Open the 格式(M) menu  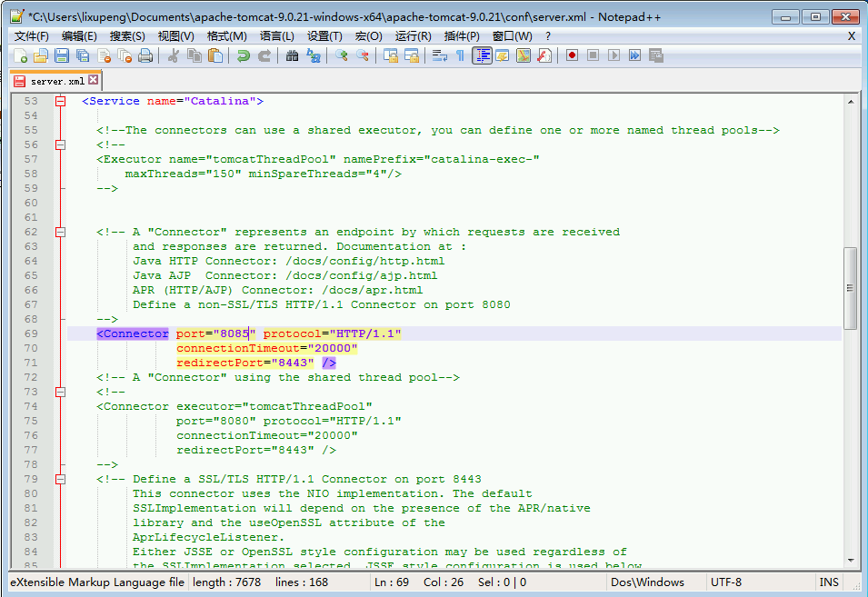[227, 36]
